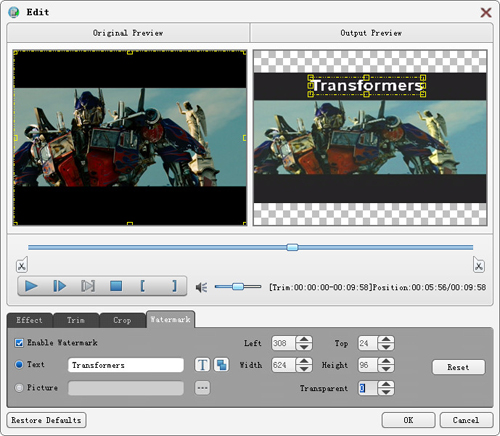Set trim start with left bracket icon
The height and width of the screenshot is (436, 500).
point(143,286)
